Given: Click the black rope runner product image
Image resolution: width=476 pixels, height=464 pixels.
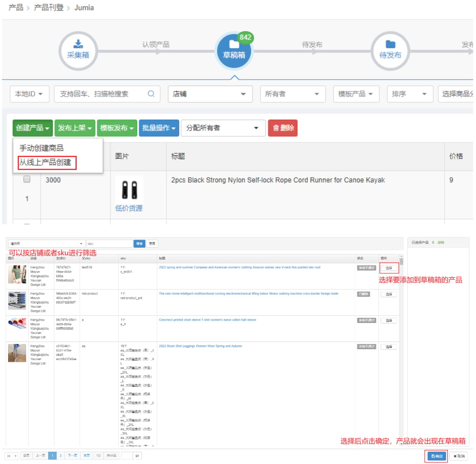Looking at the screenshot, I should [x=129, y=190].
